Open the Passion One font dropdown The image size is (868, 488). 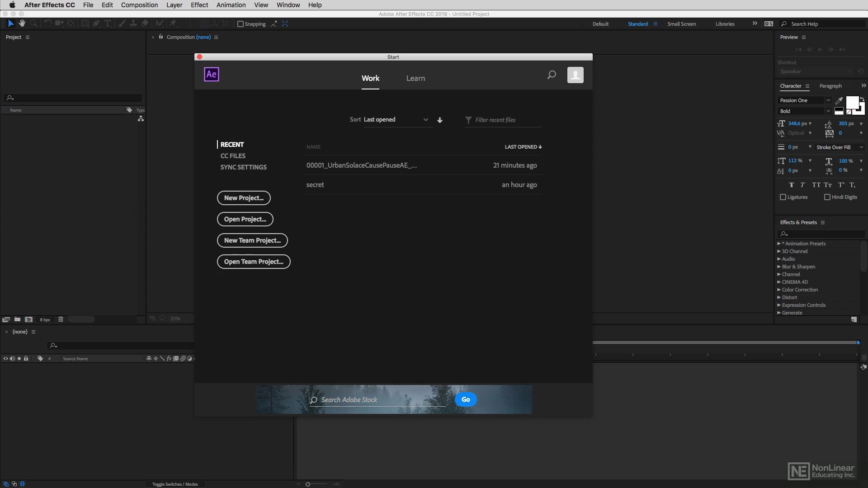pos(805,100)
